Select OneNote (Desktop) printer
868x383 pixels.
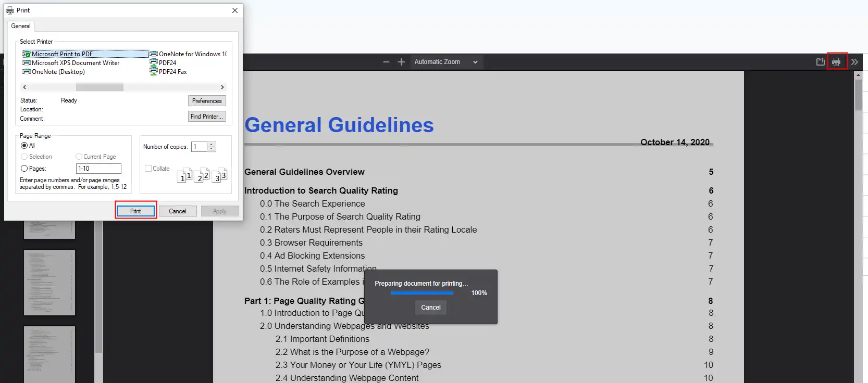(58, 72)
